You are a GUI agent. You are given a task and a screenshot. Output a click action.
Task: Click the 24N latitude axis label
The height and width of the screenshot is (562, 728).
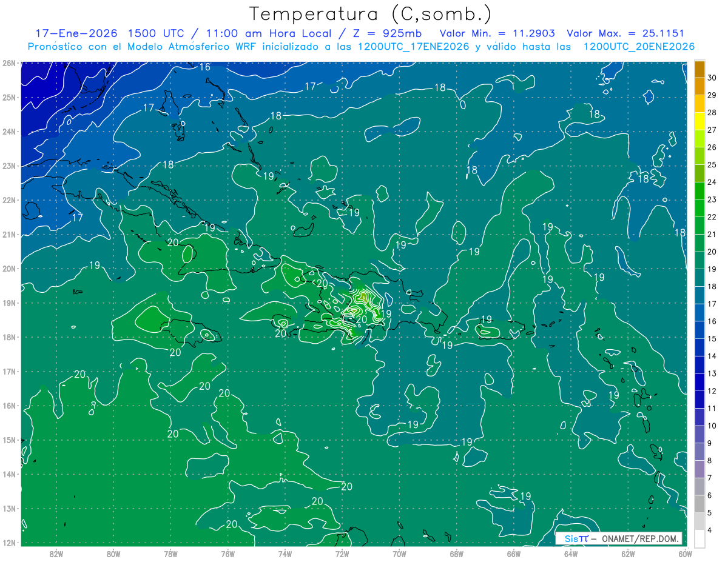tap(8, 132)
